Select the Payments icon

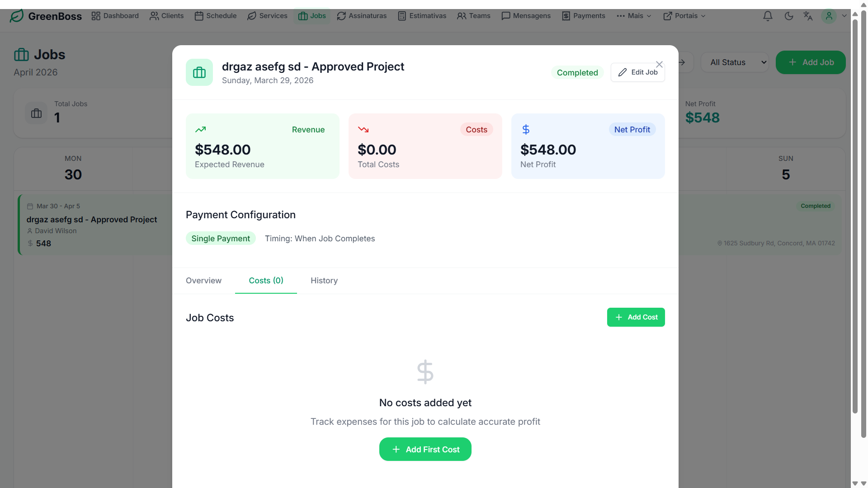point(566,16)
